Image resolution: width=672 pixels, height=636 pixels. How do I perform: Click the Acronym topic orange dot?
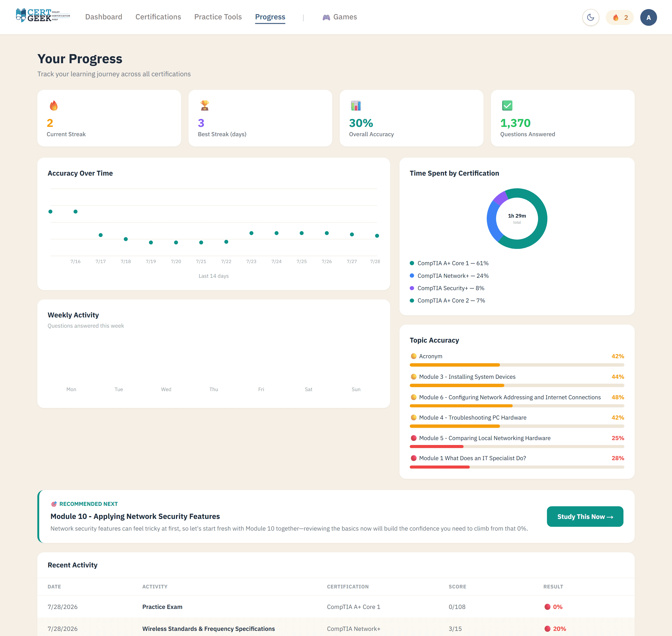413,356
